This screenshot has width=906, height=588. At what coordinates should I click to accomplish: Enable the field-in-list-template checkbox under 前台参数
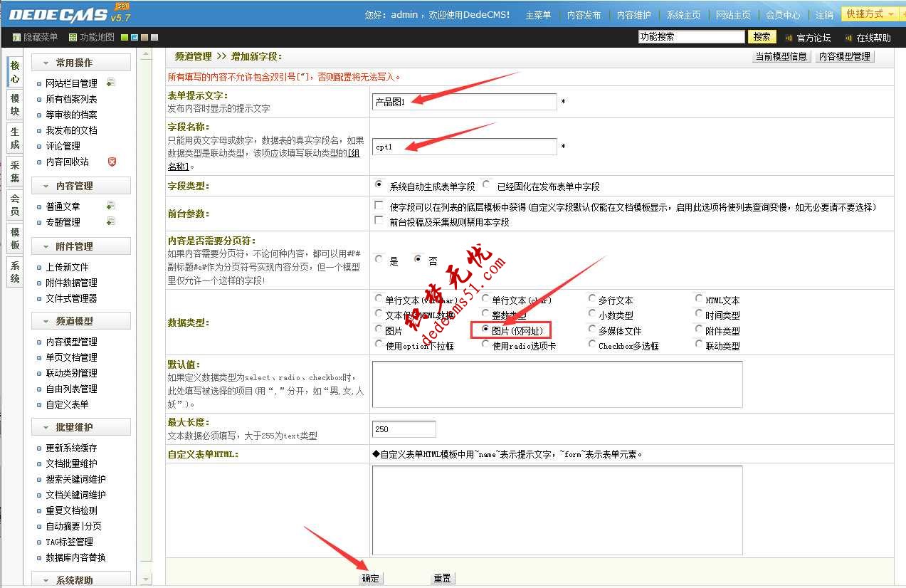[379, 206]
